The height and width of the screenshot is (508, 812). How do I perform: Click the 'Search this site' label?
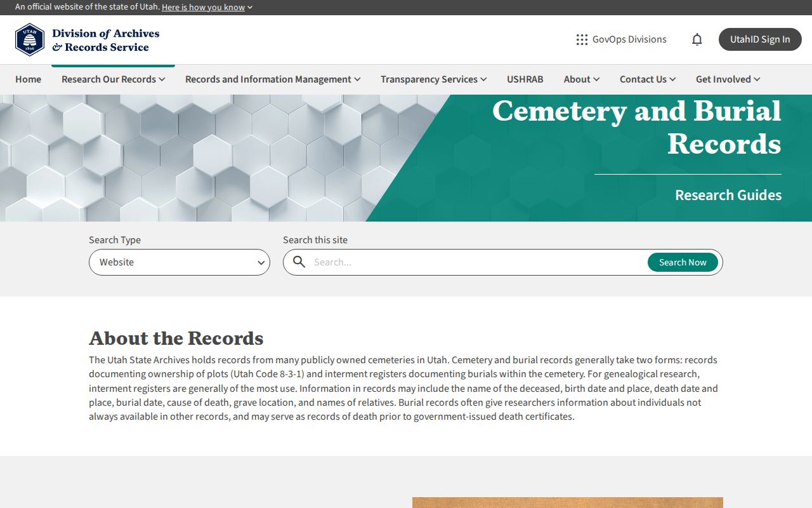pyautogui.click(x=315, y=240)
